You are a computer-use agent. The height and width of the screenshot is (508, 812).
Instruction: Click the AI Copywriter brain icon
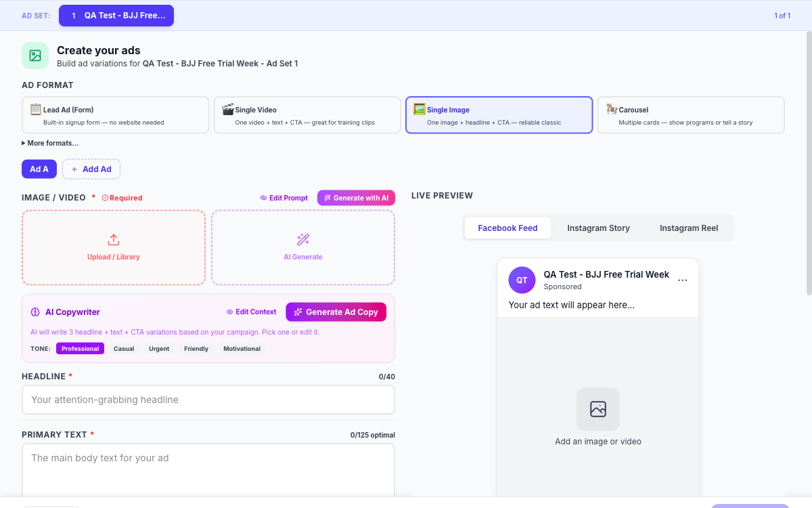36,312
